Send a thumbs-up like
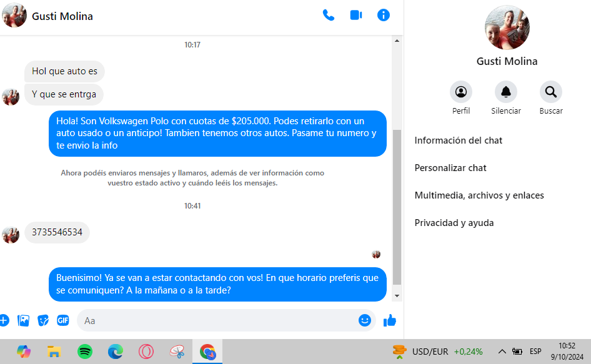591x364 pixels. (x=390, y=320)
